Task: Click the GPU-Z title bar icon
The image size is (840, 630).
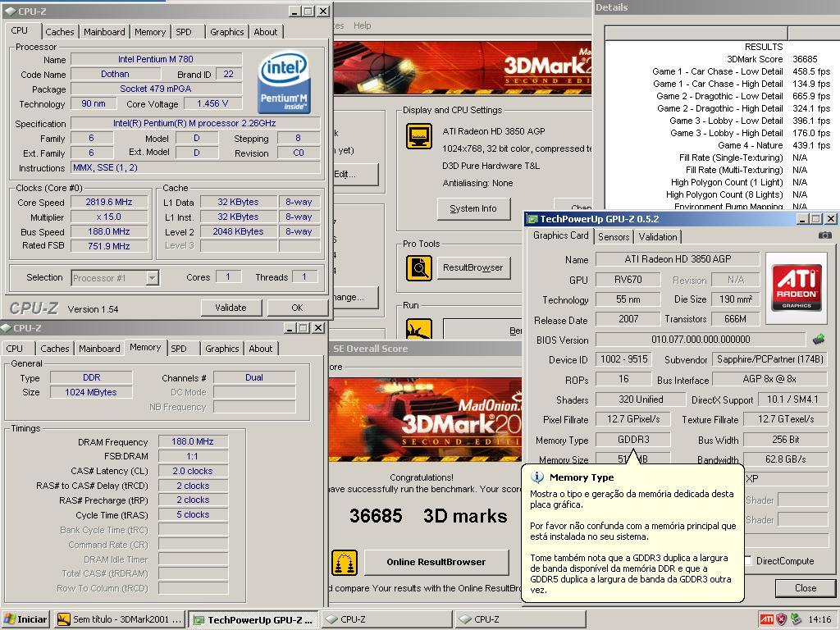Action: tap(532, 219)
